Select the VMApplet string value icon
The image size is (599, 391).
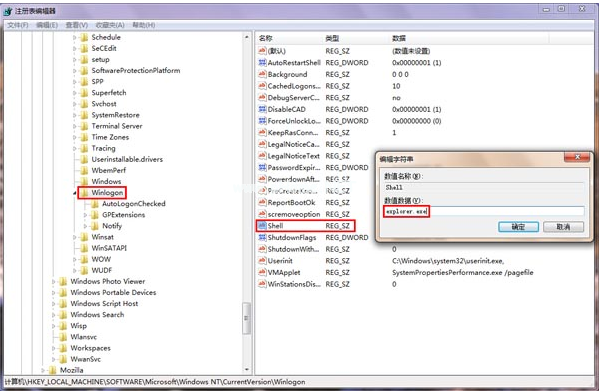262,272
